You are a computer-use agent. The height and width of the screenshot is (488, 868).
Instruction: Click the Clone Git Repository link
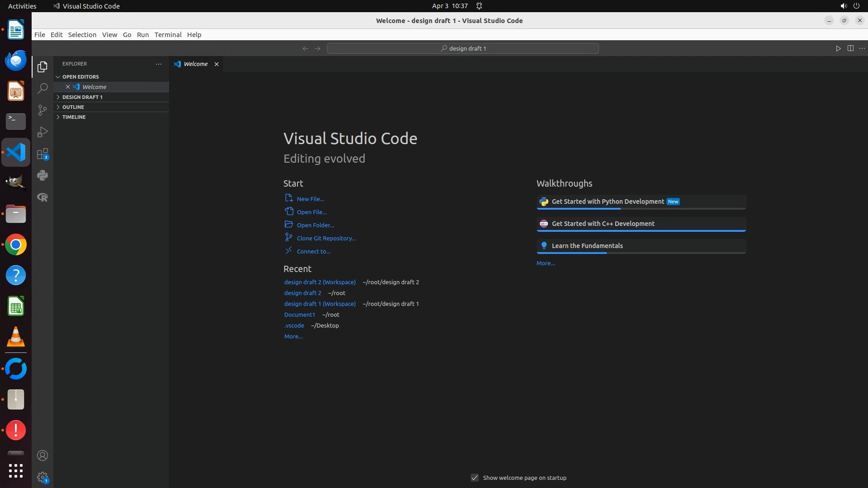coord(326,238)
